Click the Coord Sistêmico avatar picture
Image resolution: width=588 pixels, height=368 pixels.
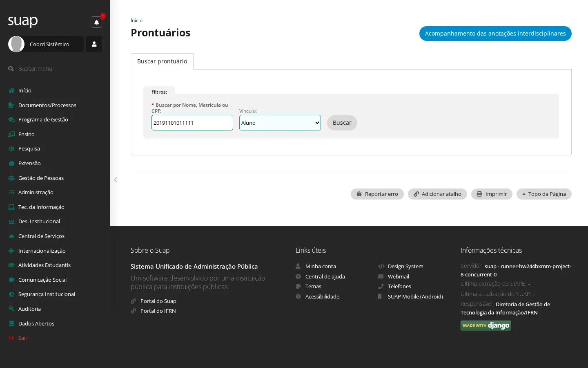[16, 44]
